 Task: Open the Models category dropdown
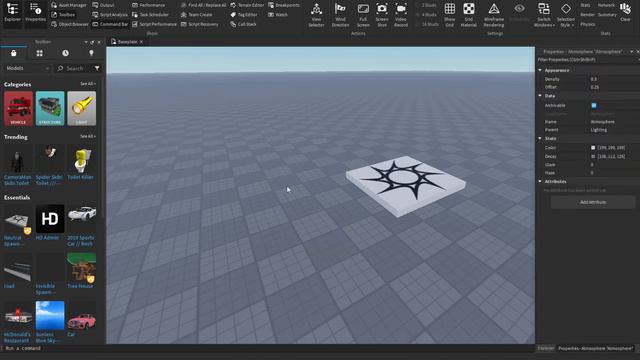(x=27, y=69)
